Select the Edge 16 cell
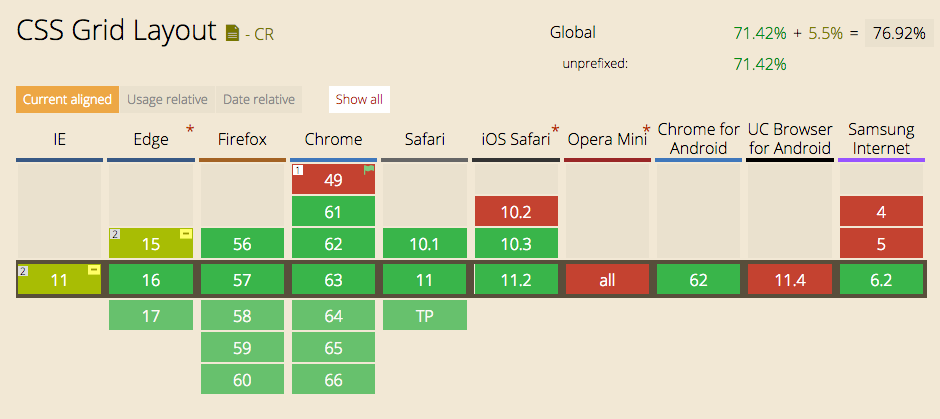Screen dimensions: 940x419 click(151, 279)
